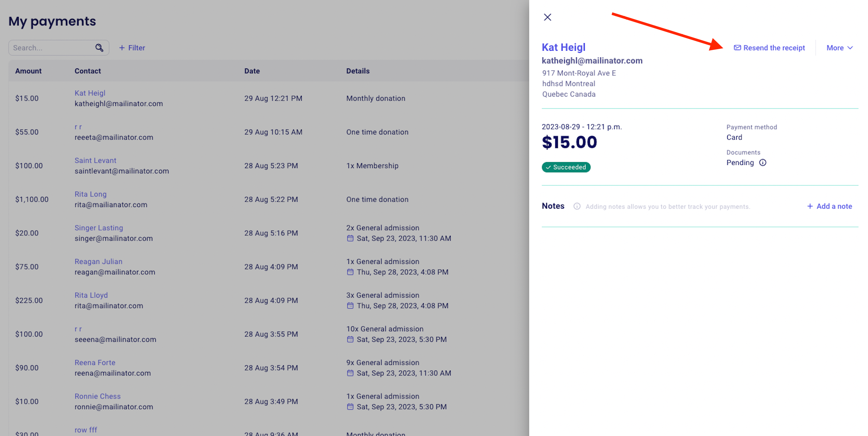The height and width of the screenshot is (436, 868).
Task: Open the Kat Heigl contact heading link
Action: click(x=563, y=47)
